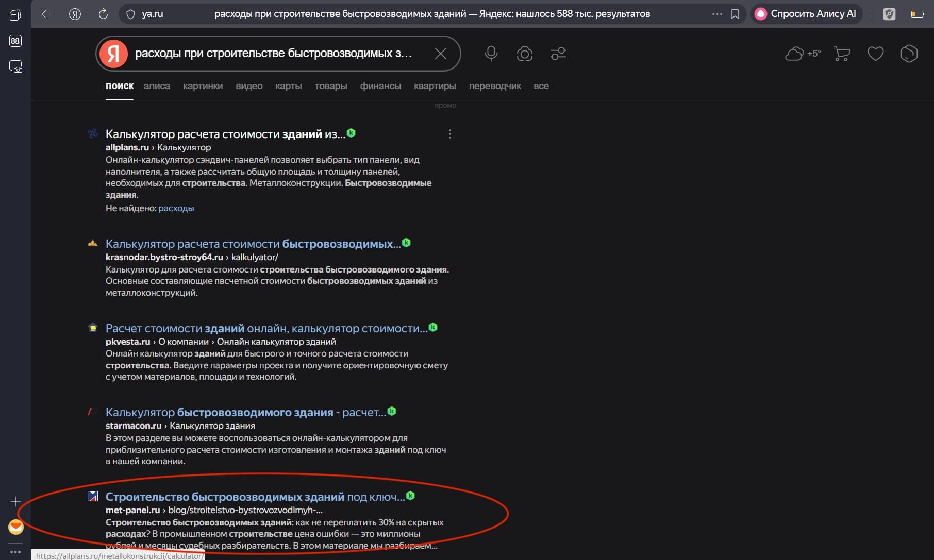The height and width of the screenshot is (560, 934).
Task: Add a new sidebar item with plus
Action: pos(15,501)
